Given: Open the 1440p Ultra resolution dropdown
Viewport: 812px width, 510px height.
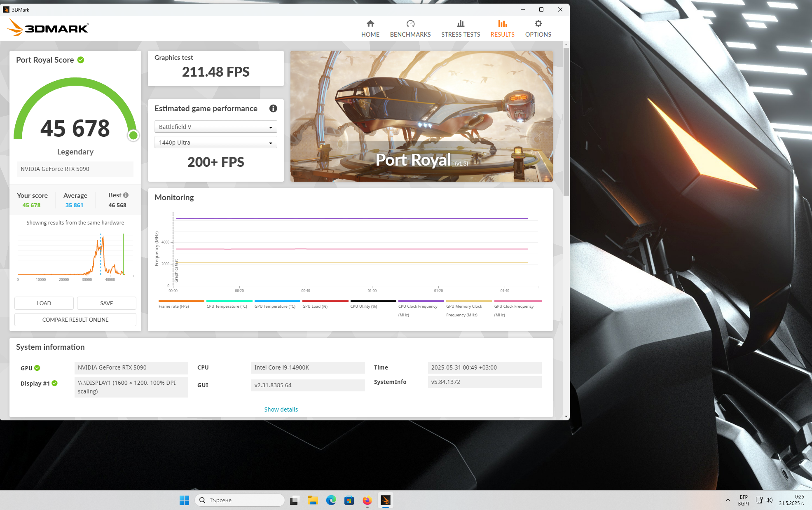Looking at the screenshot, I should pos(215,142).
